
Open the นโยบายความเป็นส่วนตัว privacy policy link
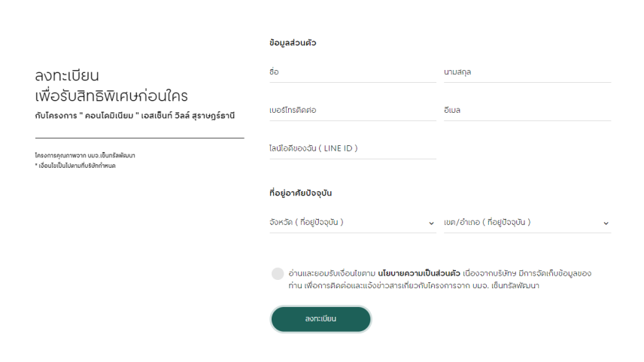419,273
